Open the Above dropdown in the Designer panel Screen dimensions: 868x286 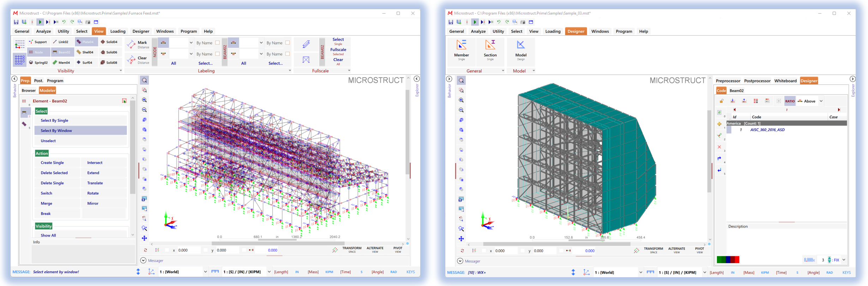point(821,101)
